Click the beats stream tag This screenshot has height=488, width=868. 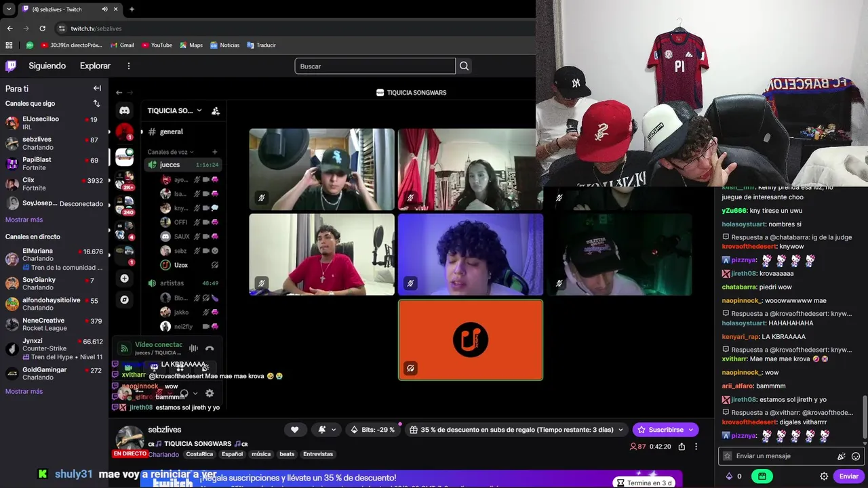(x=287, y=454)
